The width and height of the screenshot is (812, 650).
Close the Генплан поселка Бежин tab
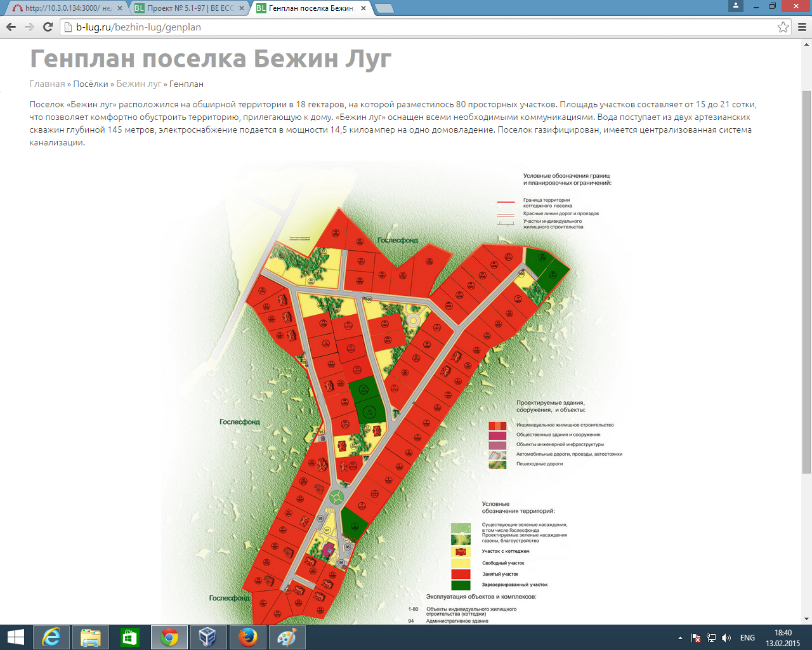[x=363, y=8]
